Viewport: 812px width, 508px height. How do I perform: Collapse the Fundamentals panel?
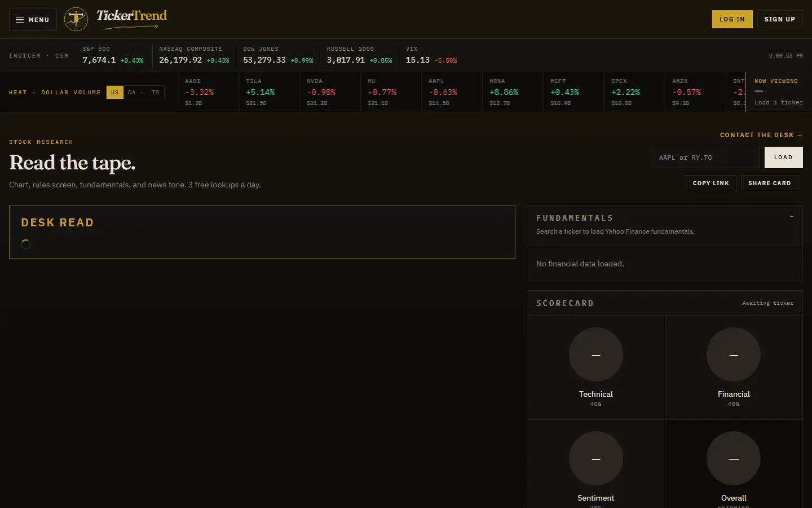coord(792,217)
